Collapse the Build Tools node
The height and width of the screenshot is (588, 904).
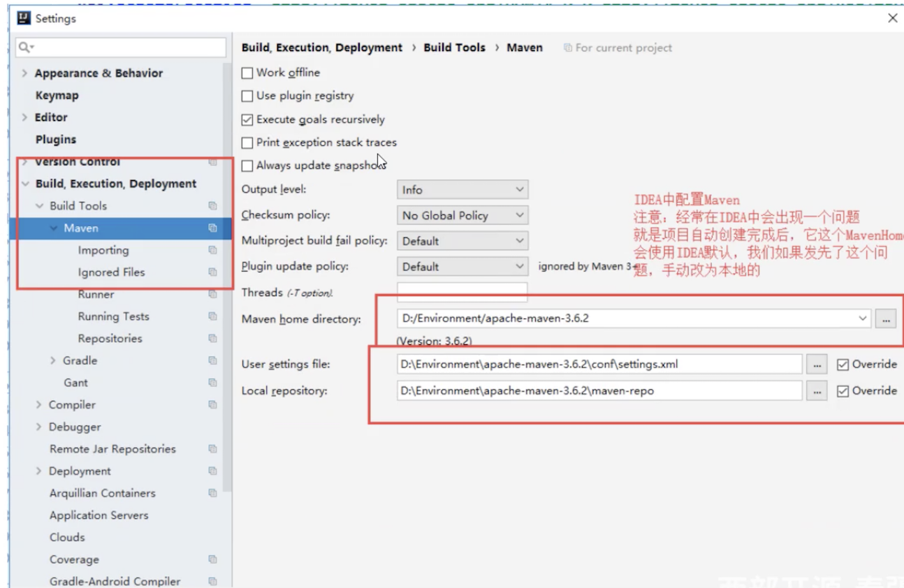[x=39, y=206]
